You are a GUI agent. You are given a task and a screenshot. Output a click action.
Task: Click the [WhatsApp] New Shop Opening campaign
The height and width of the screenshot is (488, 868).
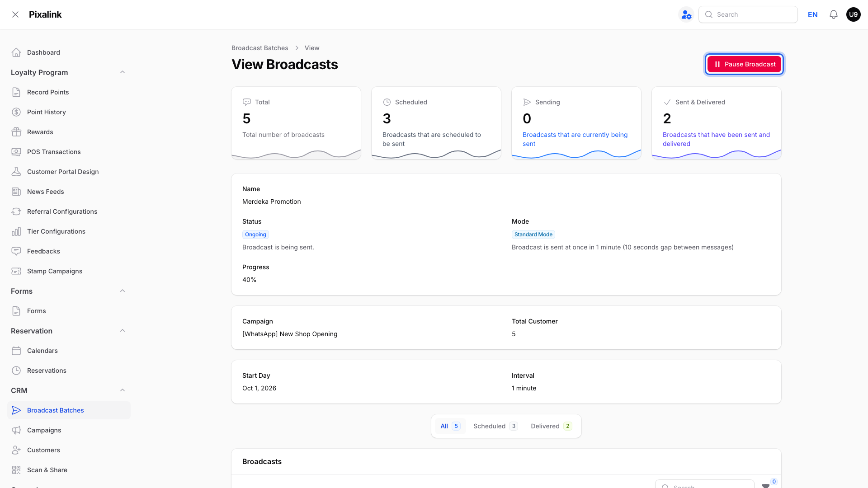coord(290,334)
